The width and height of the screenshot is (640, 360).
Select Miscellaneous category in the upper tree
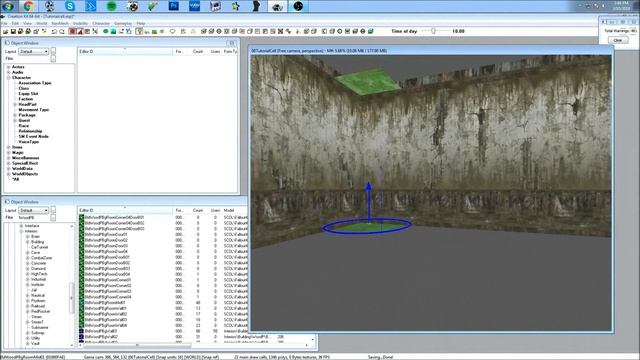(x=25, y=158)
